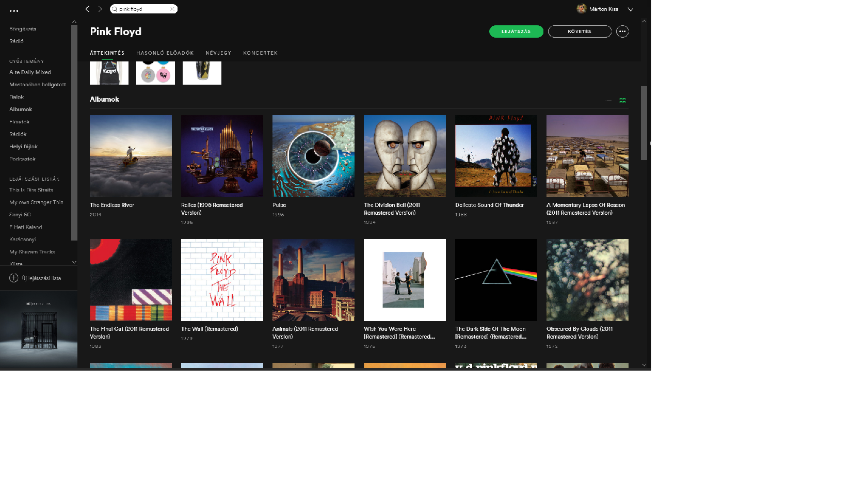
Task: Open Böngészés in the sidebar
Action: coord(23,29)
